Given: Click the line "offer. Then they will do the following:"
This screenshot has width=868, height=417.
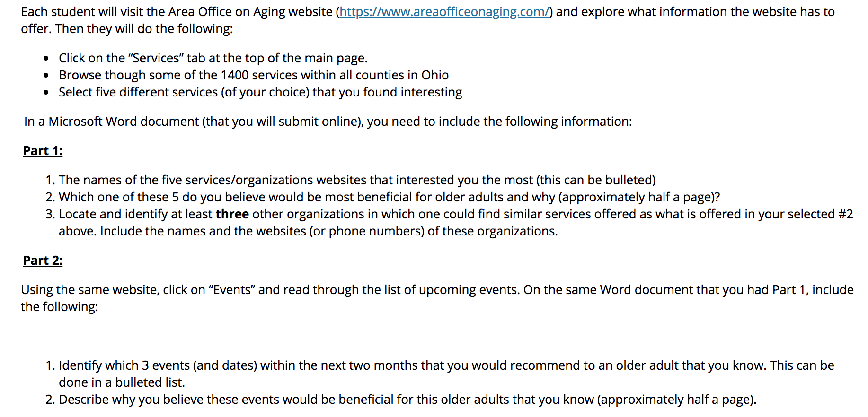Looking at the screenshot, I should tap(127, 29).
